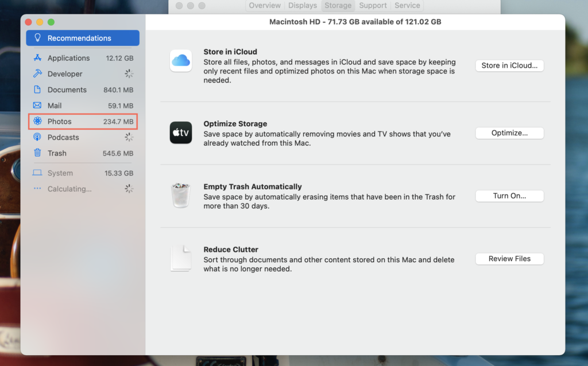Click the Podcasts icon in sidebar
Image resolution: width=588 pixels, height=366 pixels.
pos(37,137)
